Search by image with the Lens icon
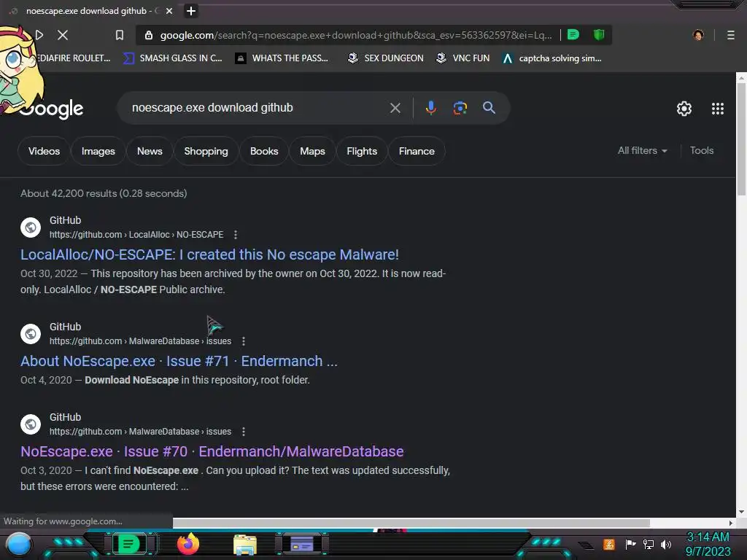747x560 pixels. pos(460,108)
